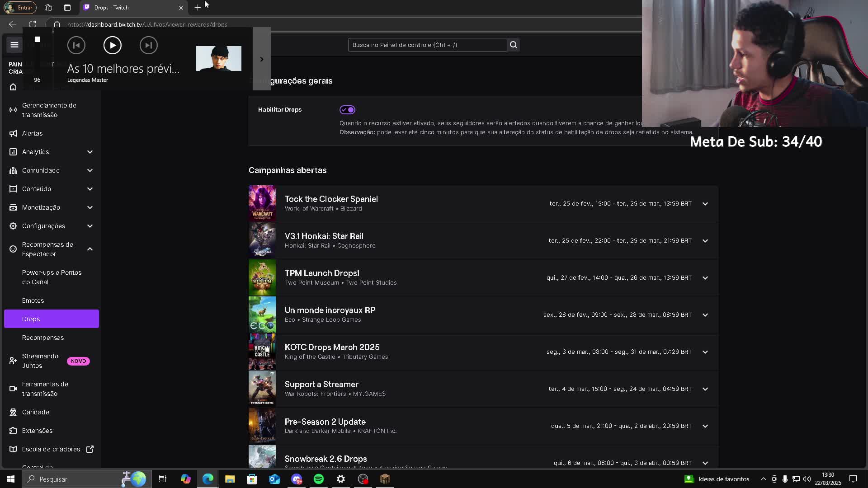
Task: Click the dashboard search magnifier button
Action: (x=513, y=45)
